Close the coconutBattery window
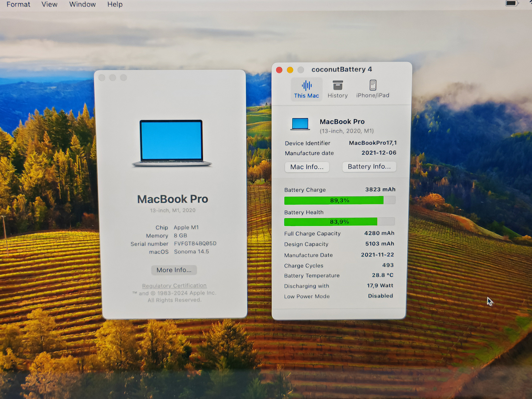 click(x=279, y=70)
